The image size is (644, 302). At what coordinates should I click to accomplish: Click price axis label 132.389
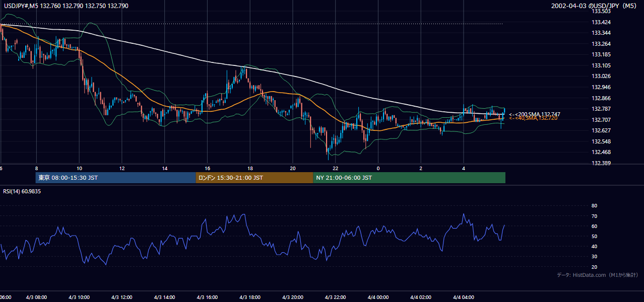click(601, 163)
